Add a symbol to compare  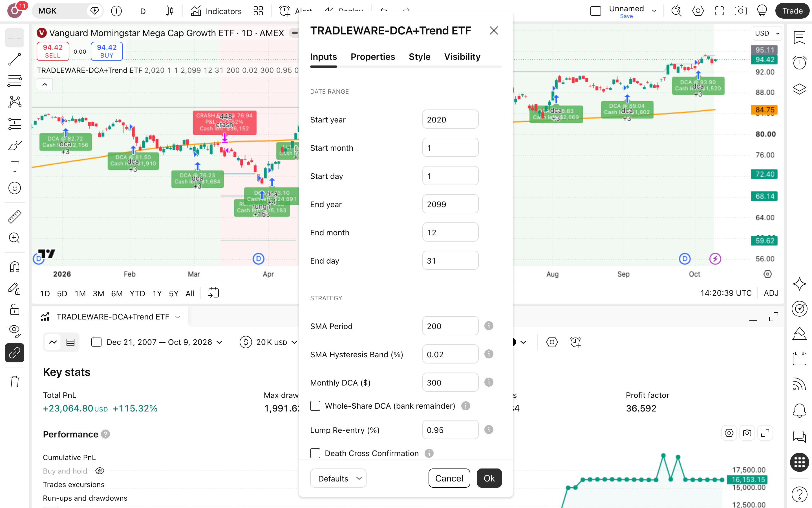(x=116, y=11)
